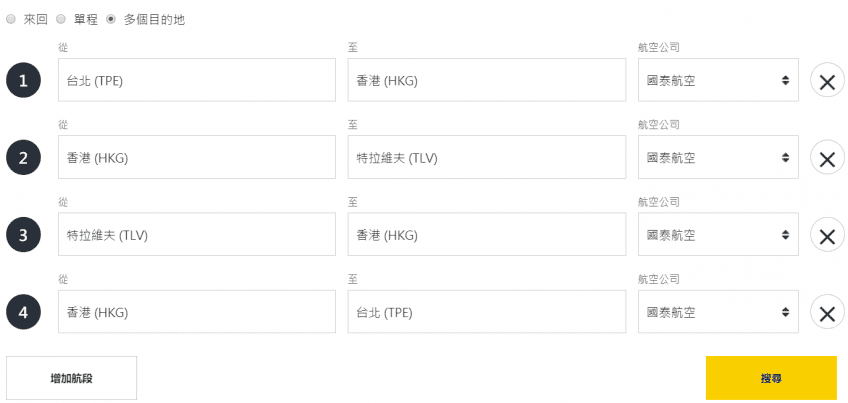Select the 來回 round-trip radio button
This screenshot has width=848, height=403.
[x=11, y=19]
